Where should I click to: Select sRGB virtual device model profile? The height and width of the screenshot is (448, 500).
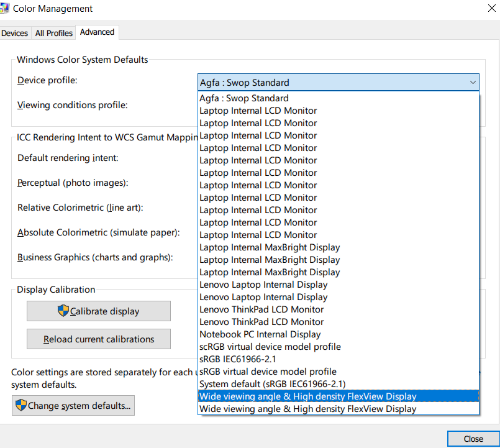pos(339,372)
